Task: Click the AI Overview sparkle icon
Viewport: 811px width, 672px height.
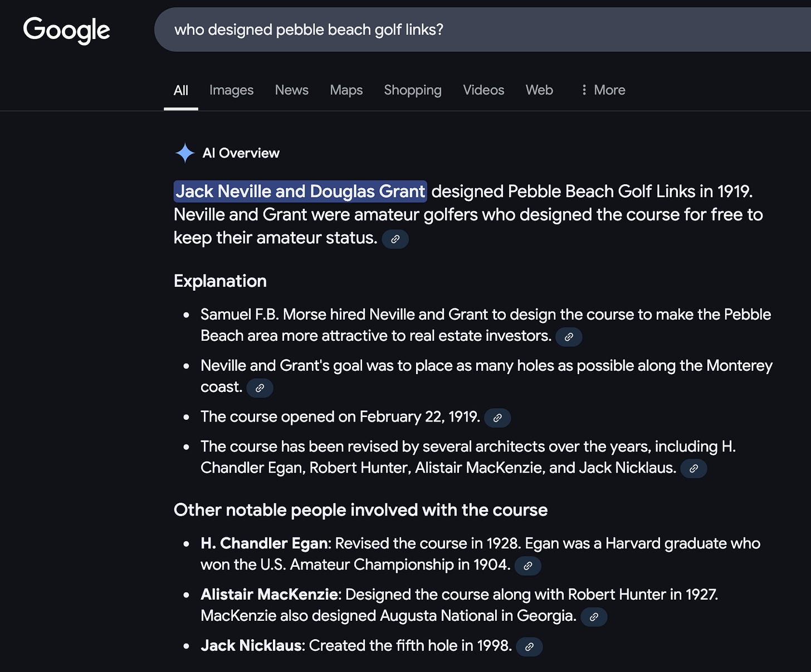Action: coord(185,153)
